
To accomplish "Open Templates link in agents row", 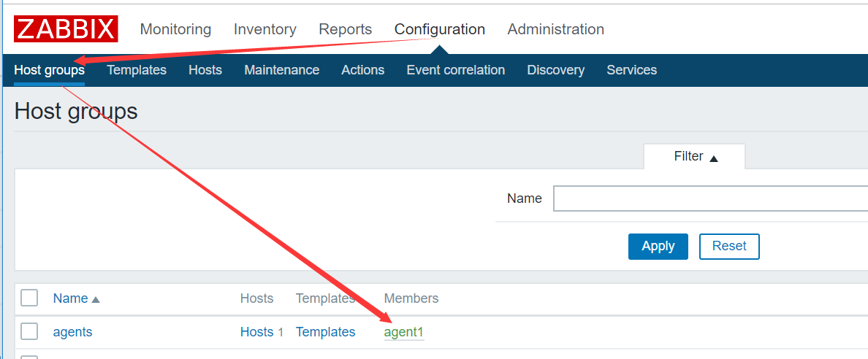I will point(326,332).
